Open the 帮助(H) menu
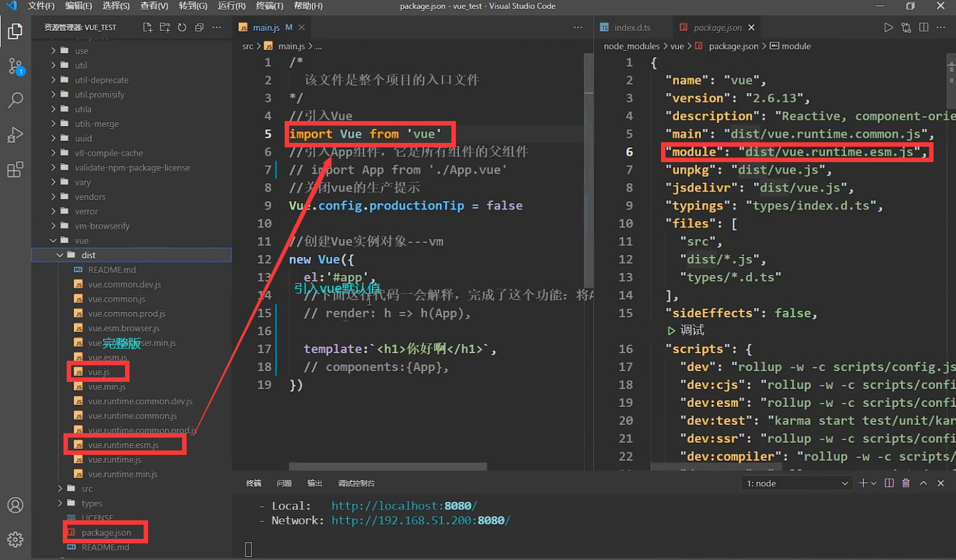Viewport: 956px width, 560px height. click(308, 6)
